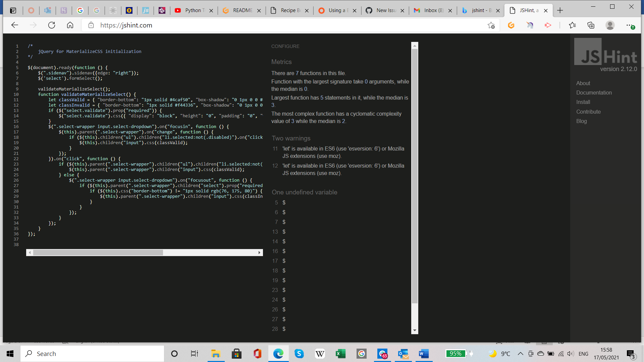Open the CONFIGURE options panel
Viewport: 644px width, 362px height.
coord(285,46)
